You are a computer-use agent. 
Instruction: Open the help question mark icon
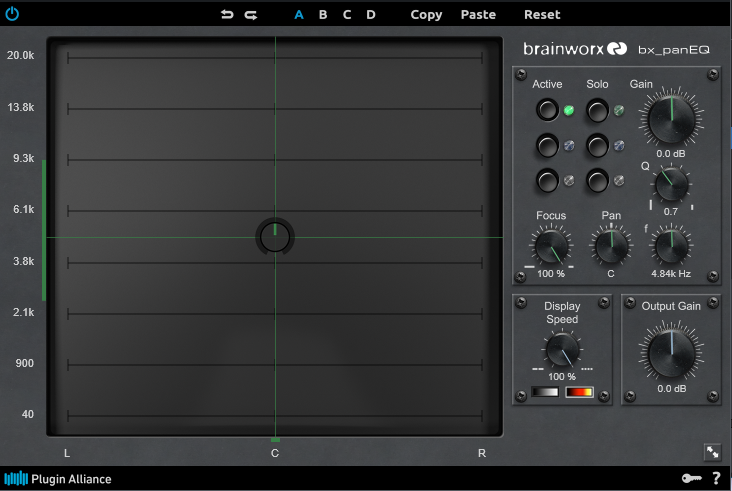pyautogui.click(x=717, y=478)
